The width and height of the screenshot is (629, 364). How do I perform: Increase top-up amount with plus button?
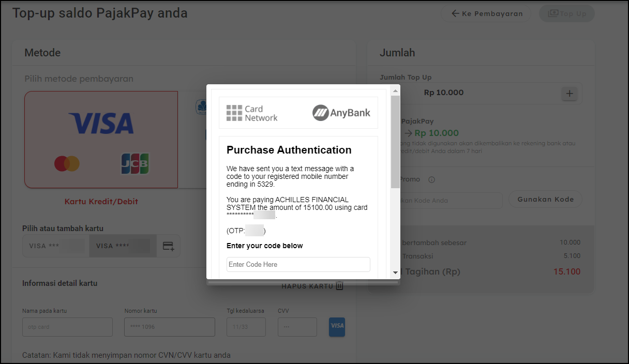[x=570, y=94]
